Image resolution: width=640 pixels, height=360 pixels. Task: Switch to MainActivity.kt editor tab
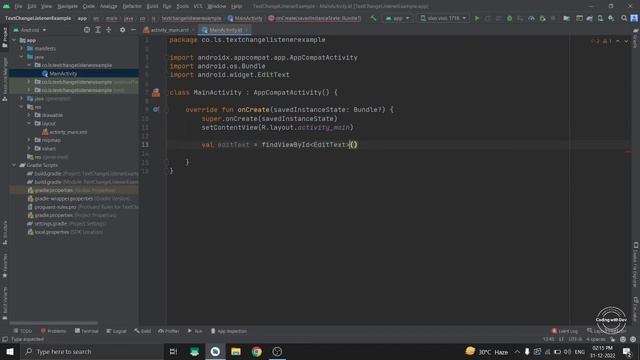224,30
